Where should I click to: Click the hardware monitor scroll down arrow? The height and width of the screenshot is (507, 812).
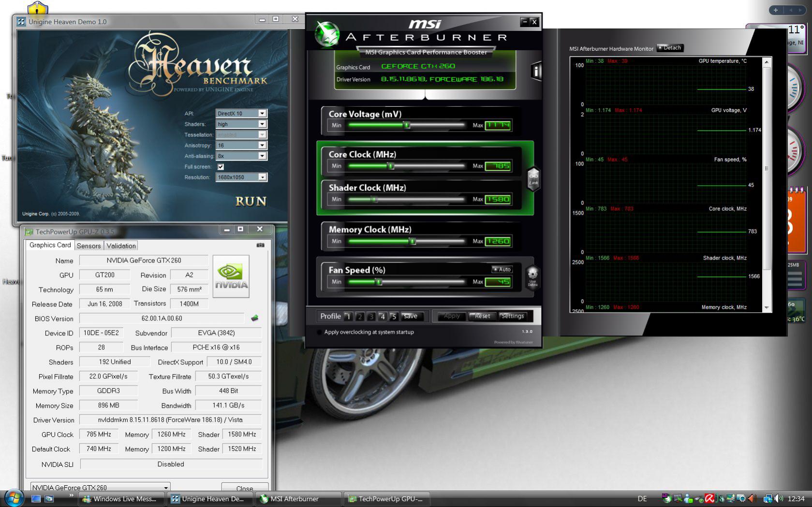767,308
